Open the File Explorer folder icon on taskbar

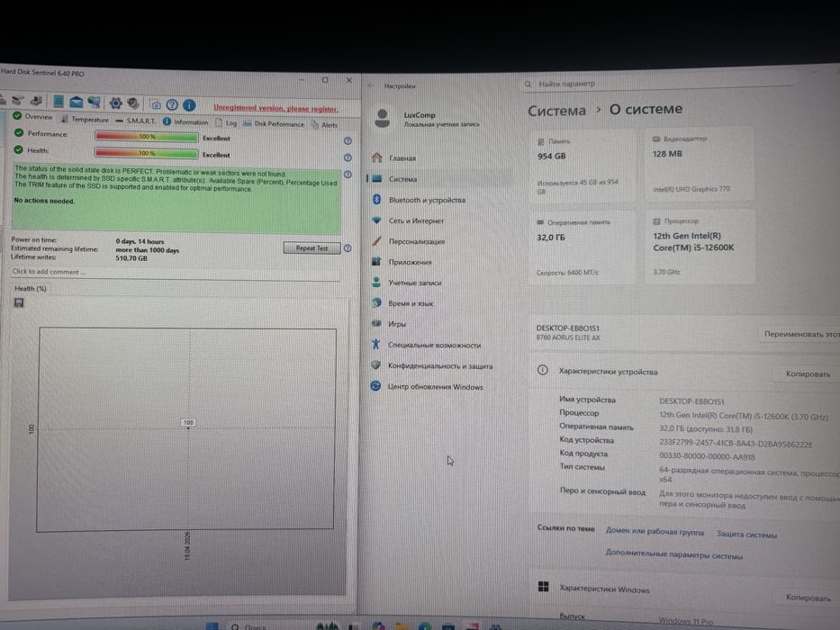tap(402, 625)
